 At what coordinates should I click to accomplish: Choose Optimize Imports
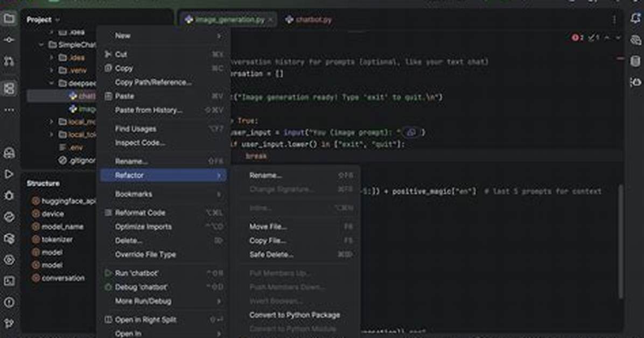coord(164,227)
